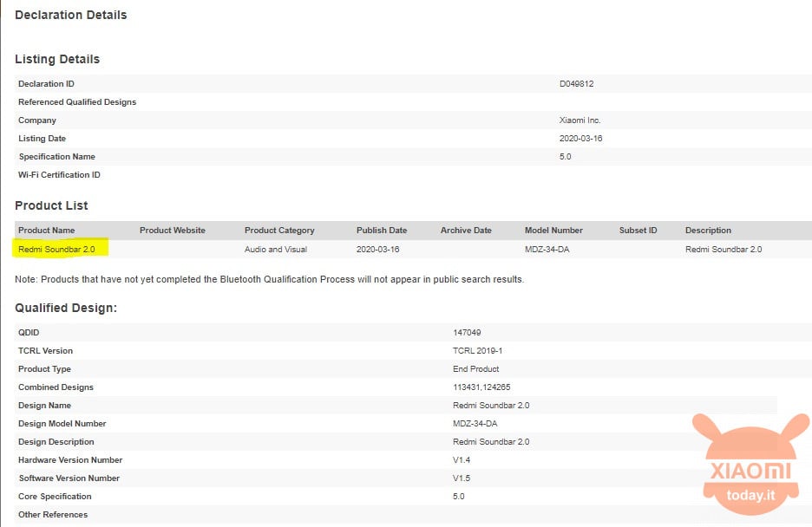Image resolution: width=812 pixels, height=527 pixels.
Task: Select the Declaration ID label
Action: (x=46, y=84)
